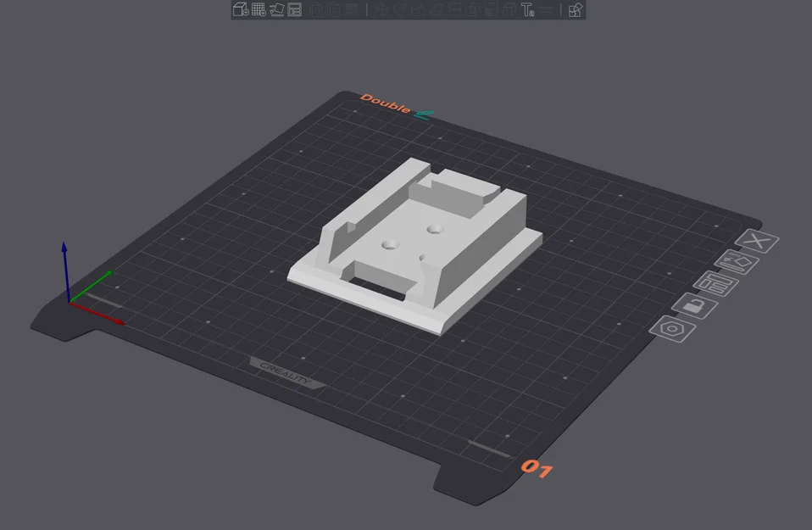Image resolution: width=812 pixels, height=530 pixels.
Task: Select the greyed Lay on face icon
Action: coord(437,9)
